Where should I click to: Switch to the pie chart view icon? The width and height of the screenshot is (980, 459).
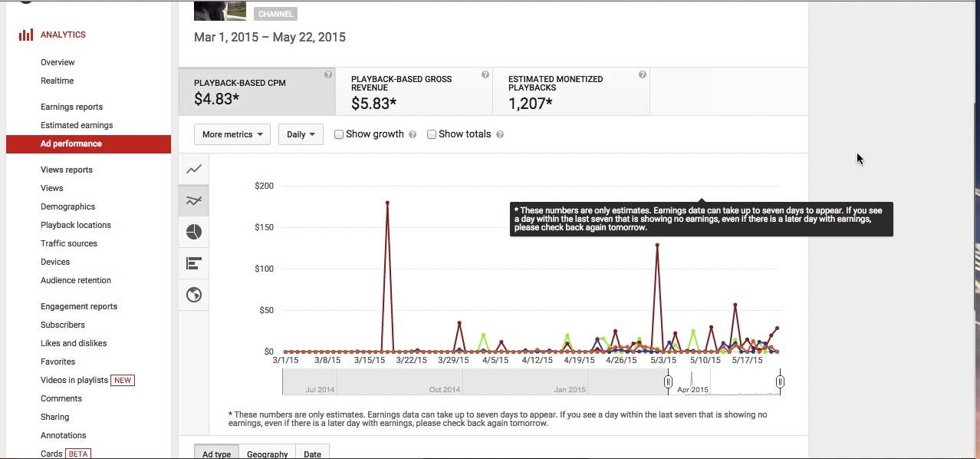194,232
